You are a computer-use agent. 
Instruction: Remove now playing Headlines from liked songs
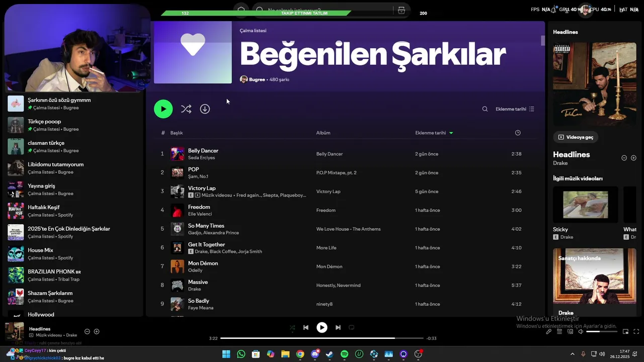(x=87, y=331)
